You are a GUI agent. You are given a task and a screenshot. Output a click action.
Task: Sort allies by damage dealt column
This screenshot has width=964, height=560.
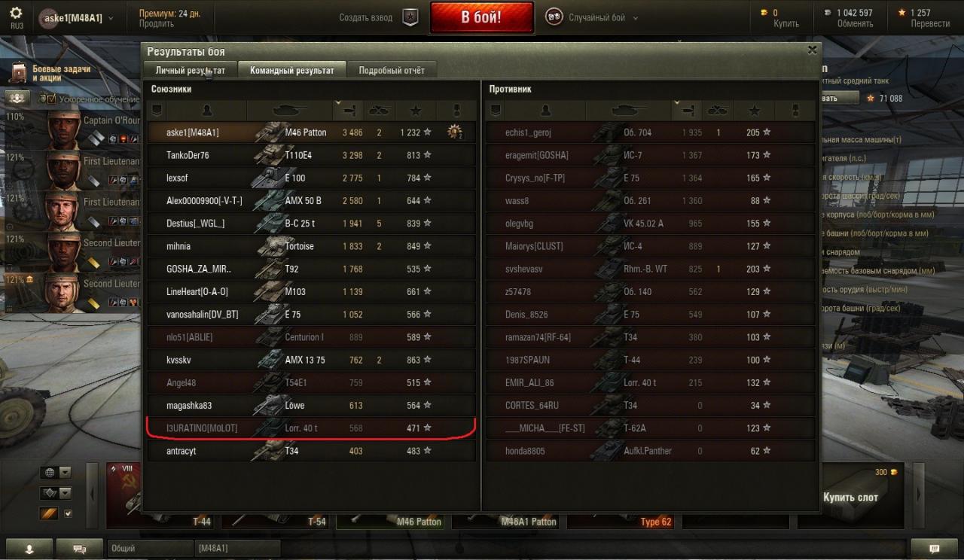[x=348, y=111]
